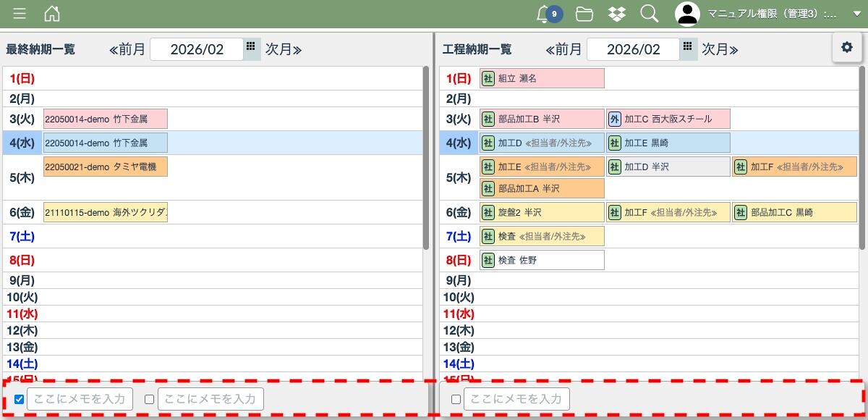Click the Dropbox icon
The width and height of the screenshot is (868, 420).
coord(617,14)
